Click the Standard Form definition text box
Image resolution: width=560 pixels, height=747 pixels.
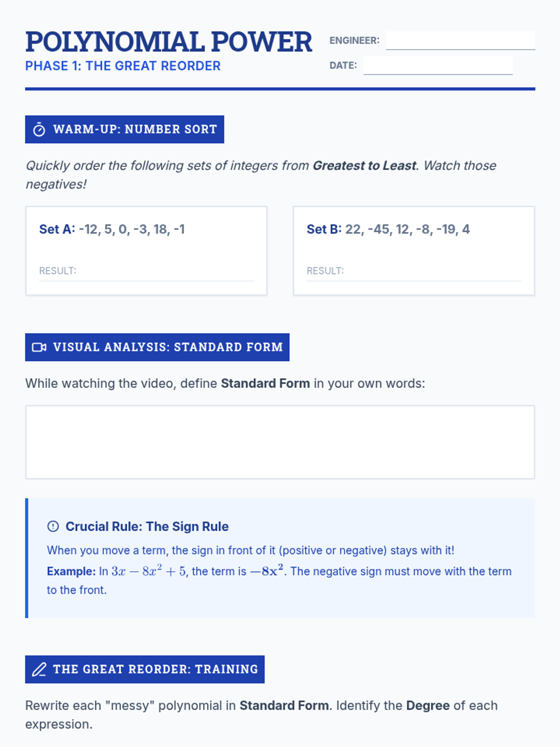280,442
